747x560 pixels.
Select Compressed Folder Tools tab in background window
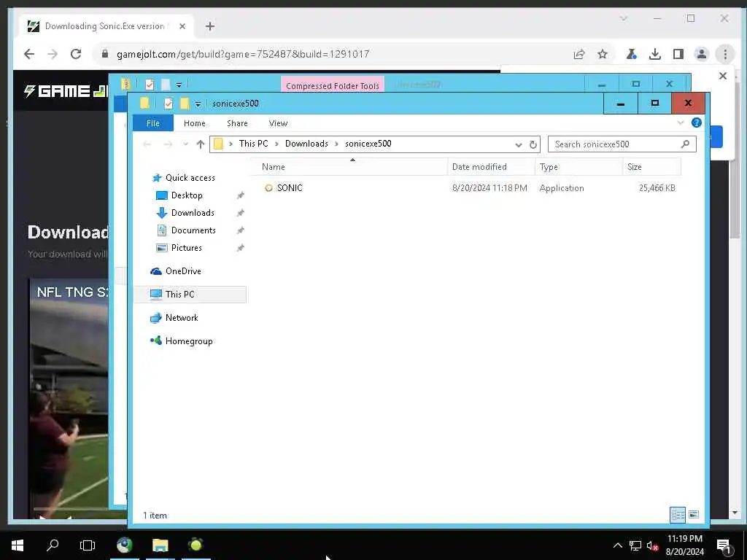[333, 85]
